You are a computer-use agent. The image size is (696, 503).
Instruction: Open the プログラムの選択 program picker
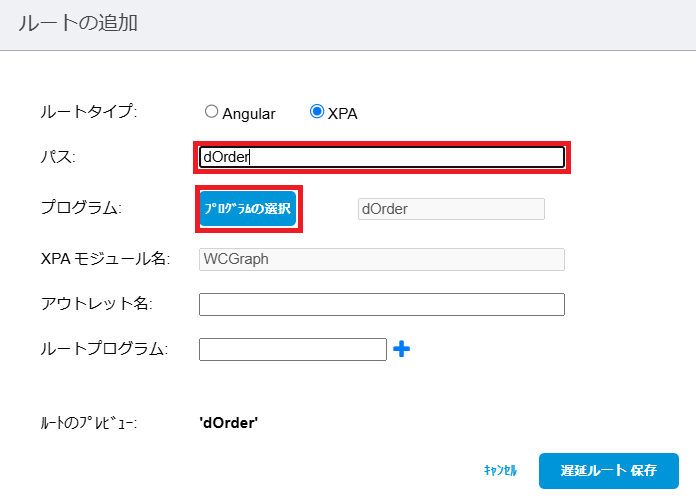pos(248,209)
